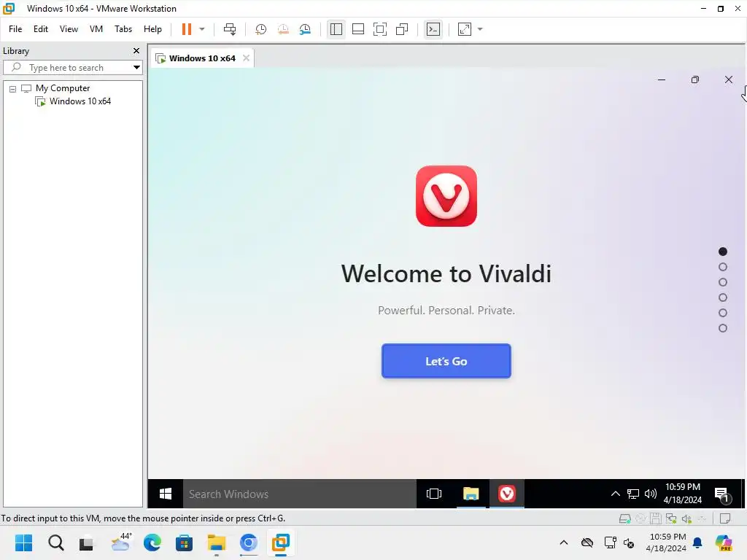The height and width of the screenshot is (560, 747).
Task: Select My Computer in the library tree
Action: (x=63, y=88)
